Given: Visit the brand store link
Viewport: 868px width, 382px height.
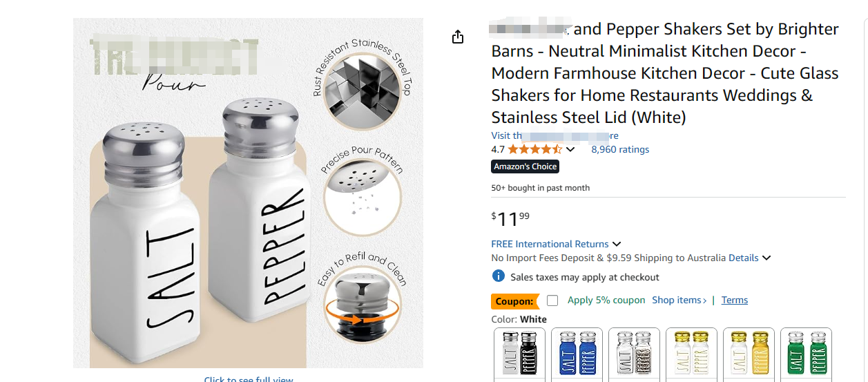Looking at the screenshot, I should [x=555, y=135].
